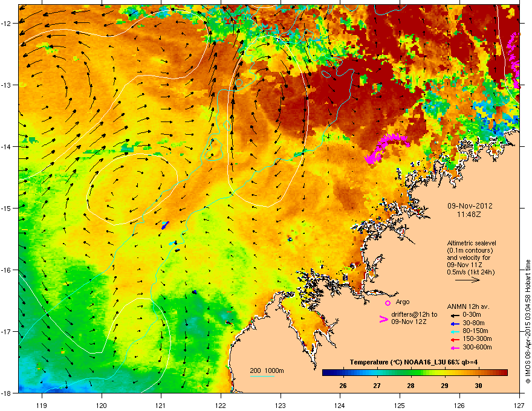This screenshot has height=411, width=532.
Task: Click the longitude axis label 124
Action: pos(340,405)
